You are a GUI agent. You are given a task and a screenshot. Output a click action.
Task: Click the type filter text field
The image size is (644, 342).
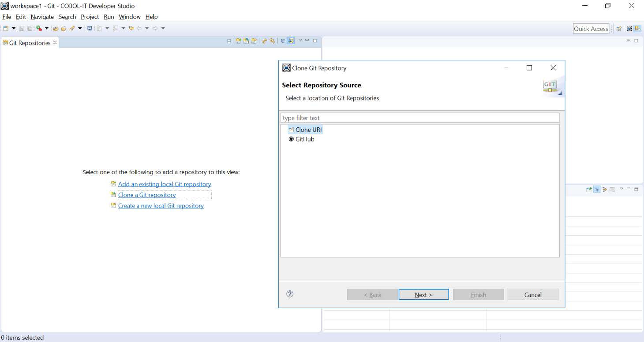coord(419,118)
